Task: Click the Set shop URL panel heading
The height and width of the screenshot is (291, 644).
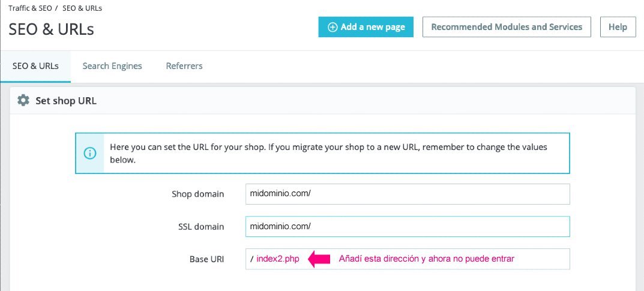Action: point(66,101)
